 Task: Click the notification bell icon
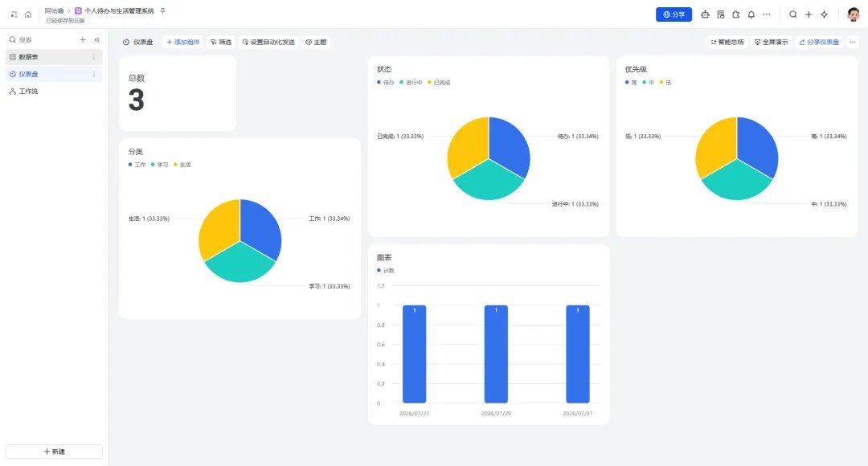tap(751, 14)
